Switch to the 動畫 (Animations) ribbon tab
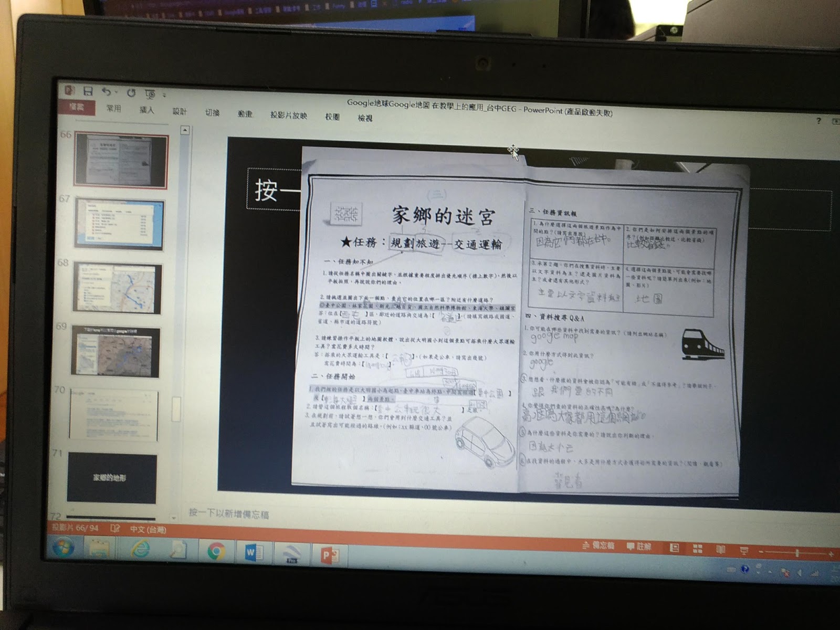 click(x=245, y=114)
